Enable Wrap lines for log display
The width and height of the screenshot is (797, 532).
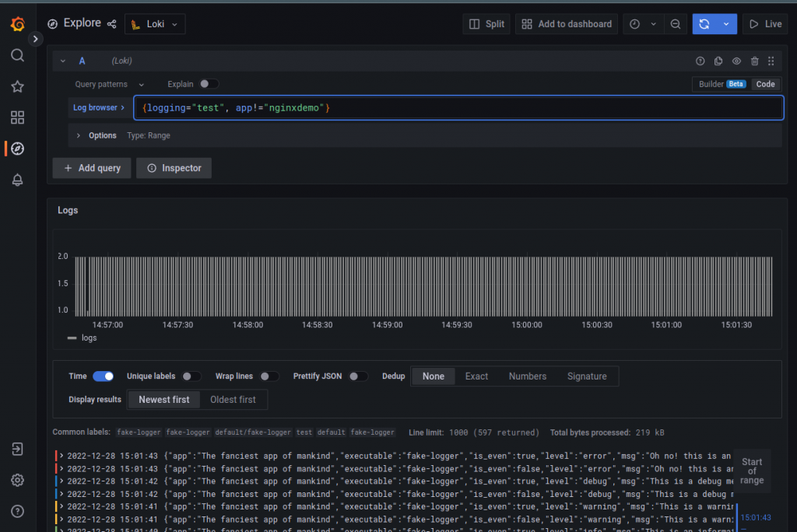point(269,376)
